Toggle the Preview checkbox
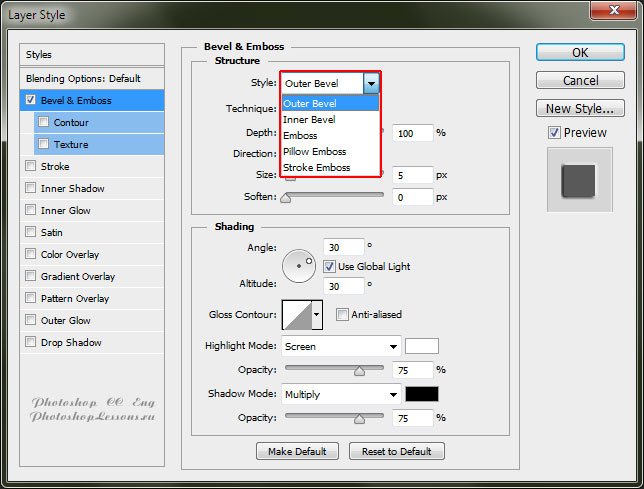The image size is (644, 489). 554,132
